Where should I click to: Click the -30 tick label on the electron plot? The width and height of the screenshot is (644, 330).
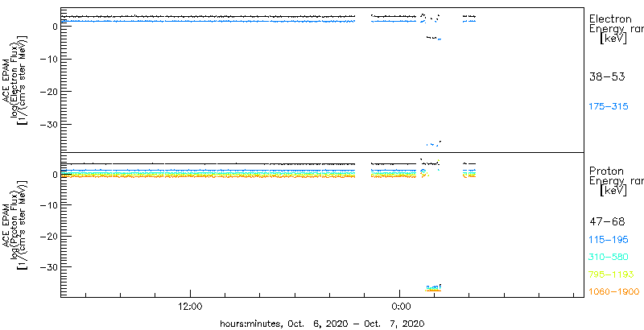[x=47, y=124]
